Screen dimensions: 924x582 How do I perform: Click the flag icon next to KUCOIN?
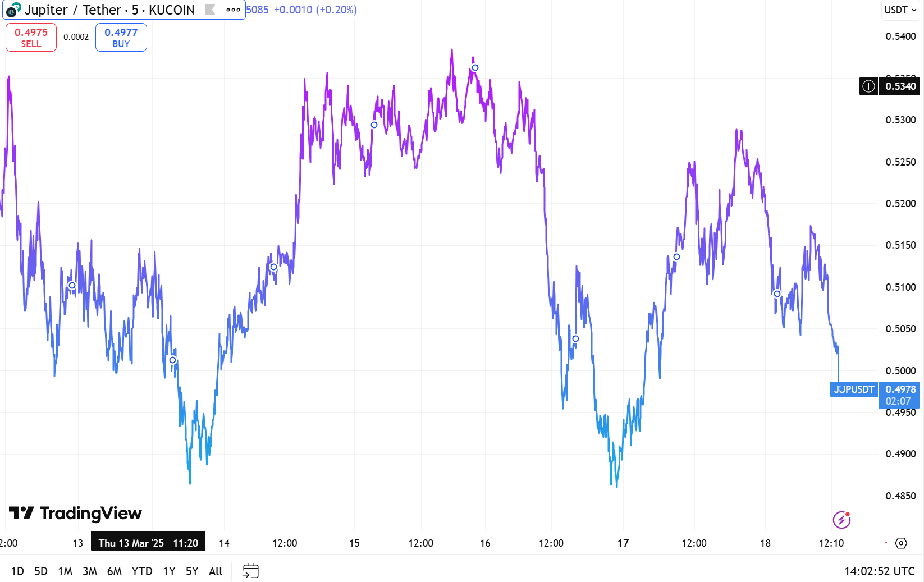click(210, 10)
